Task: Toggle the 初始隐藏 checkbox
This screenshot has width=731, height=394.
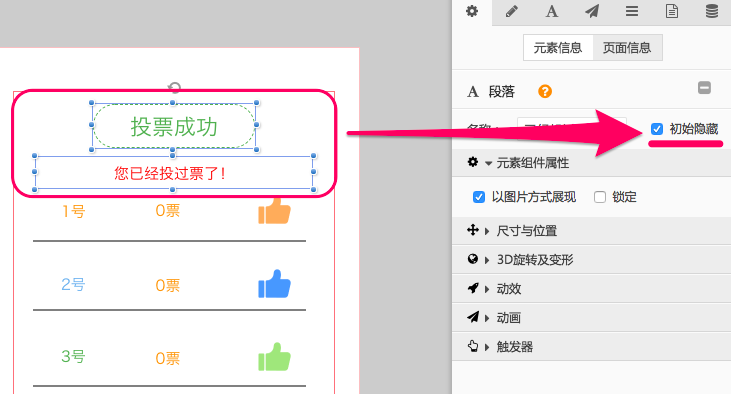Action: [656, 129]
